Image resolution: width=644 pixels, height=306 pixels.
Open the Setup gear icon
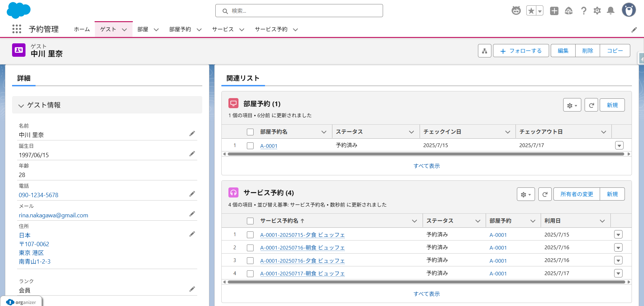pos(597,10)
